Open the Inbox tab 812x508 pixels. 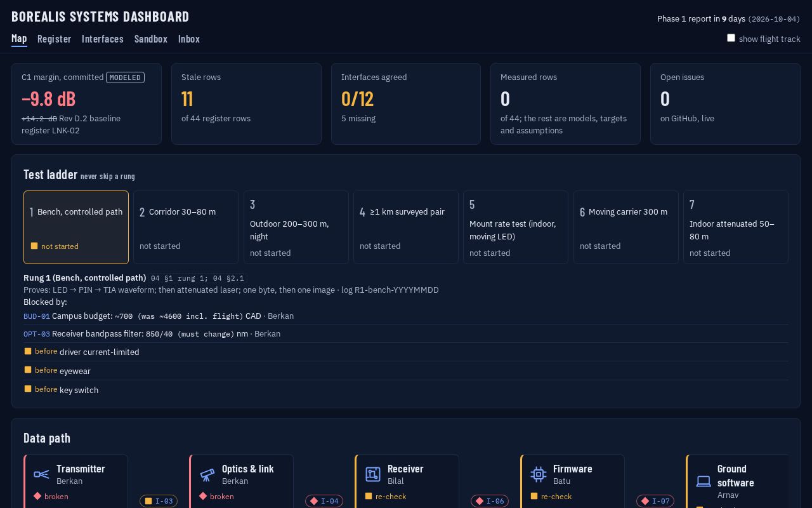tap(189, 39)
